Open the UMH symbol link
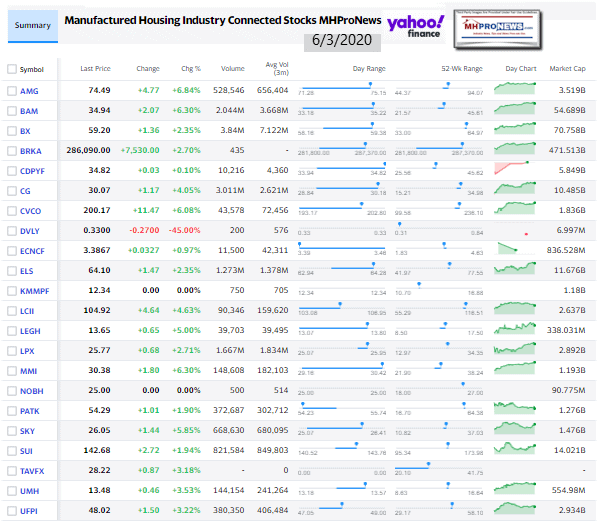This screenshot has width=598, height=525. 29,491
